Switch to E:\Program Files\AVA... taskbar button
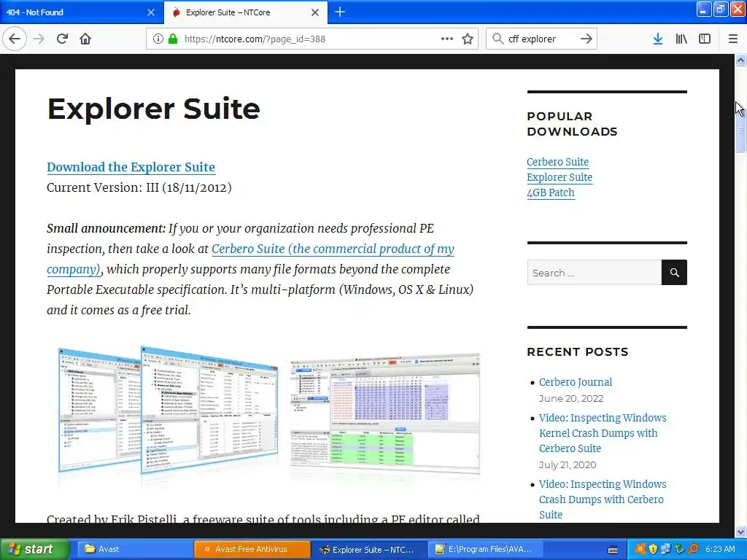The image size is (747, 560). click(485, 549)
